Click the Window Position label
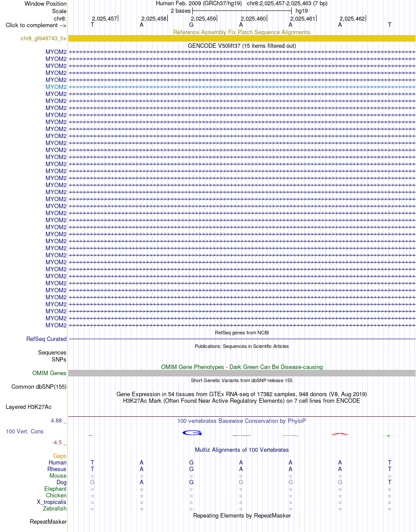 click(x=46, y=4)
